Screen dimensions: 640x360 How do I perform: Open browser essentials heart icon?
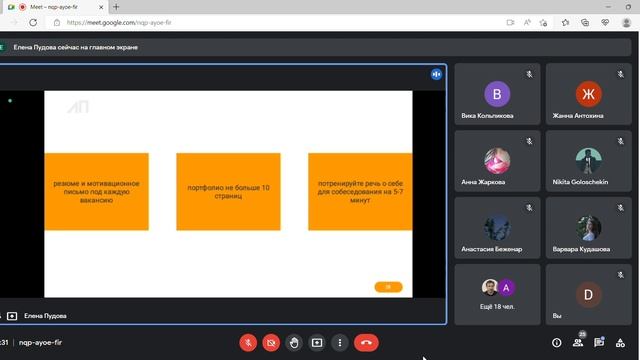(605, 22)
